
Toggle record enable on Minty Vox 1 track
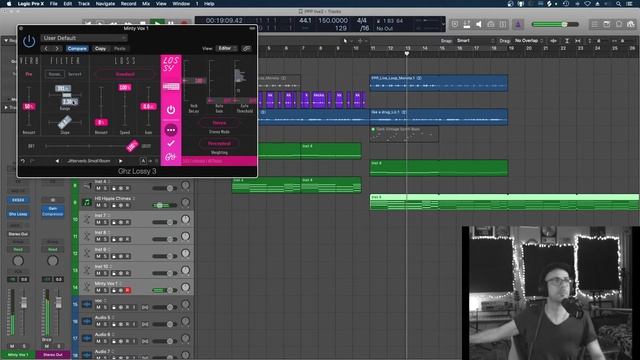pos(127,290)
